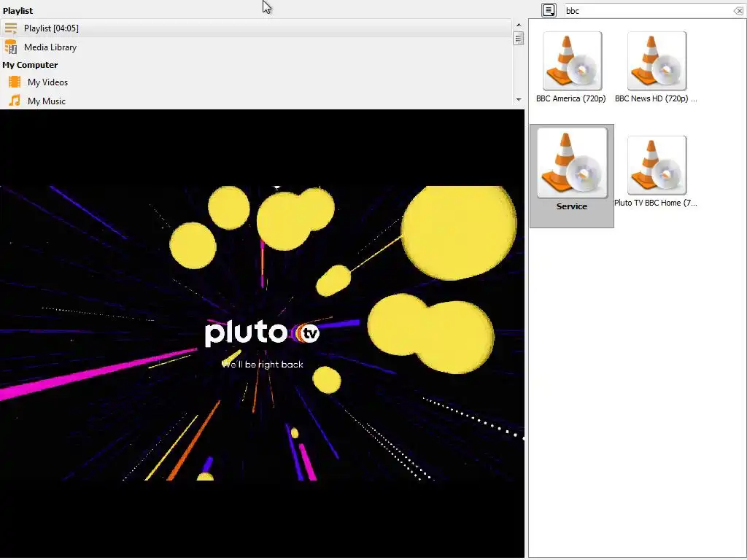This screenshot has width=747, height=560.
Task: Select the Service item cone icon
Action: (x=572, y=163)
